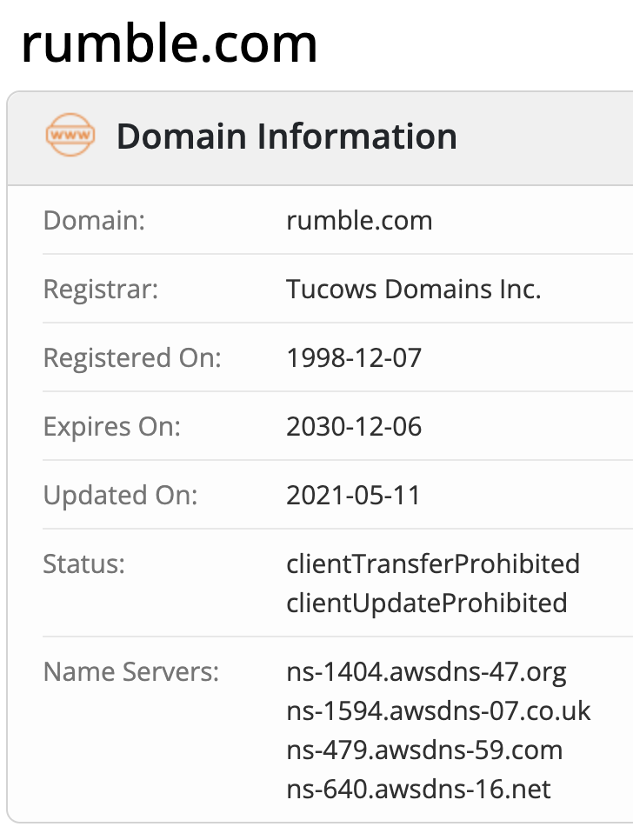Click the Registrar: field label
633x840 pixels.
(x=101, y=289)
